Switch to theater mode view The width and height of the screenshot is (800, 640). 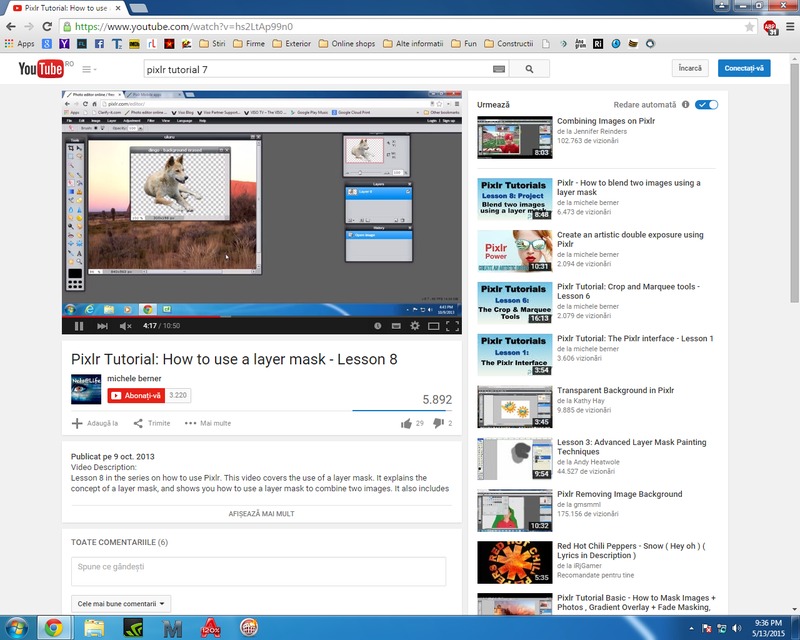433,326
